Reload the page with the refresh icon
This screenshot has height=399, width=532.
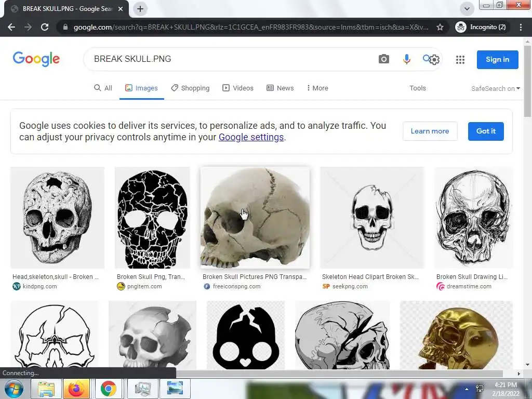pyautogui.click(x=45, y=27)
